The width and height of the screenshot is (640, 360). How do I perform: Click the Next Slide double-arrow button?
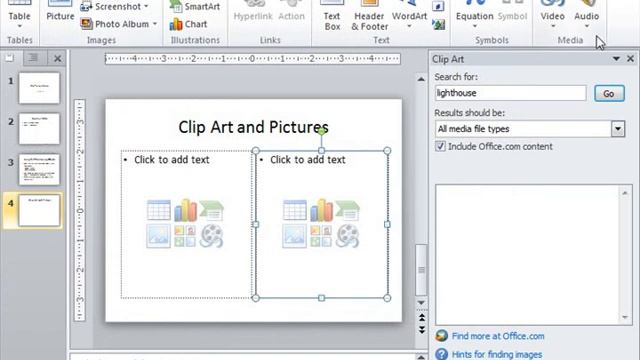click(x=422, y=330)
